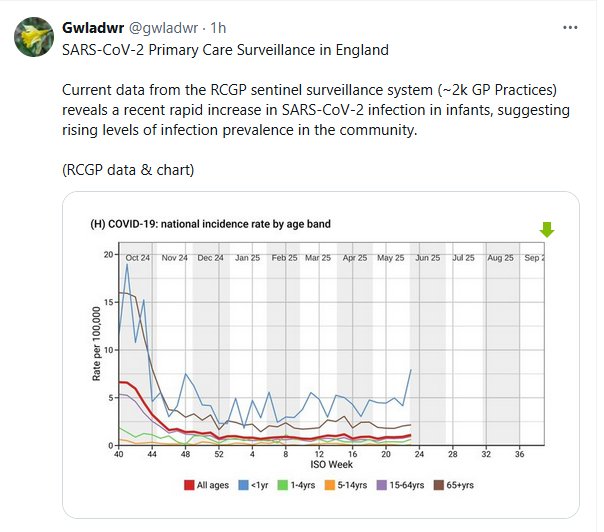The image size is (604, 532).
Task: Click ISO week 36 tick label
Action: point(518,453)
